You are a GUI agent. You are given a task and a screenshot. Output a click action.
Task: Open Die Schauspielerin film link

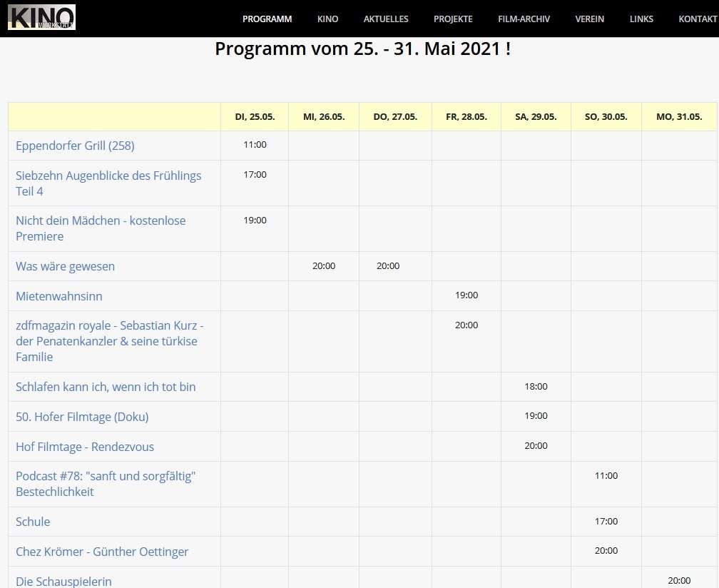(x=63, y=581)
